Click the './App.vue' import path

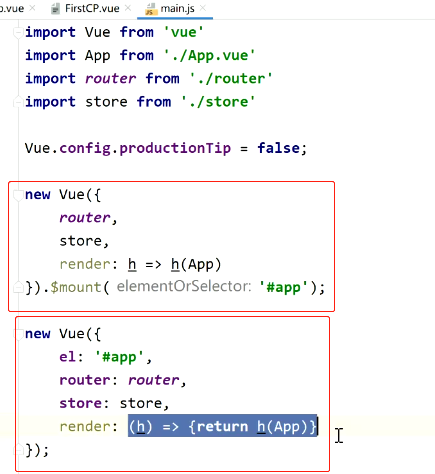[x=209, y=55]
